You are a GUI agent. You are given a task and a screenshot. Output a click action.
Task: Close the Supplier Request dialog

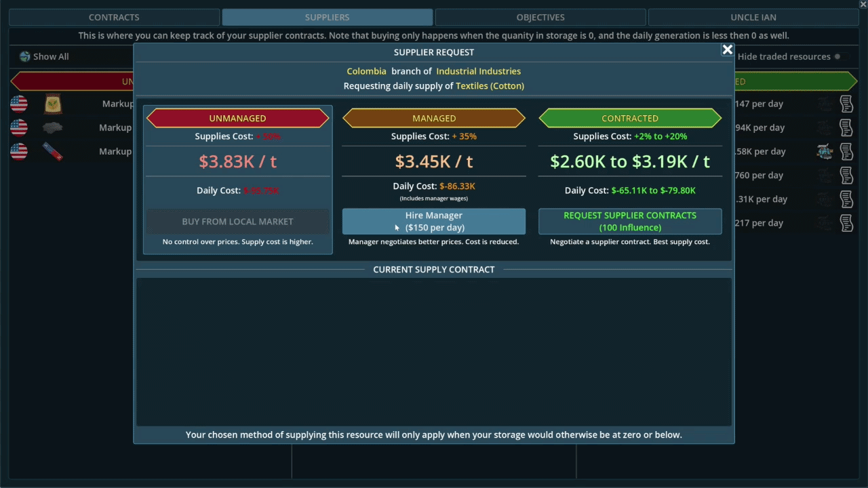tap(727, 49)
